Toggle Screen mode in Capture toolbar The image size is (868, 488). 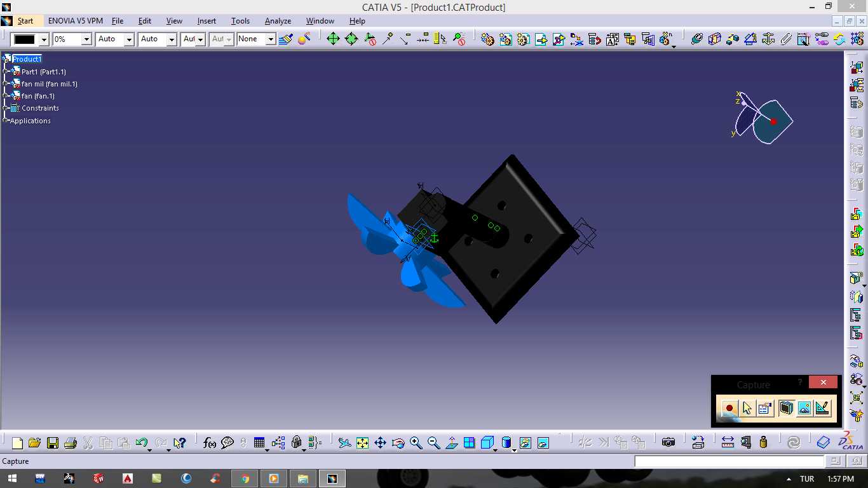tap(786, 409)
